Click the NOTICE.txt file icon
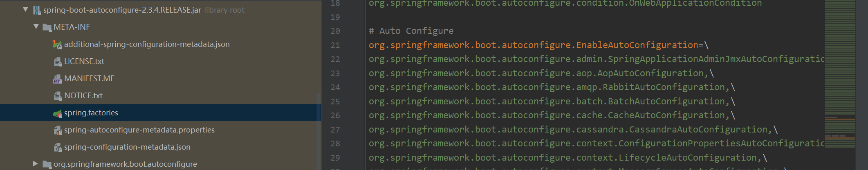868x170 pixels. tap(58, 96)
